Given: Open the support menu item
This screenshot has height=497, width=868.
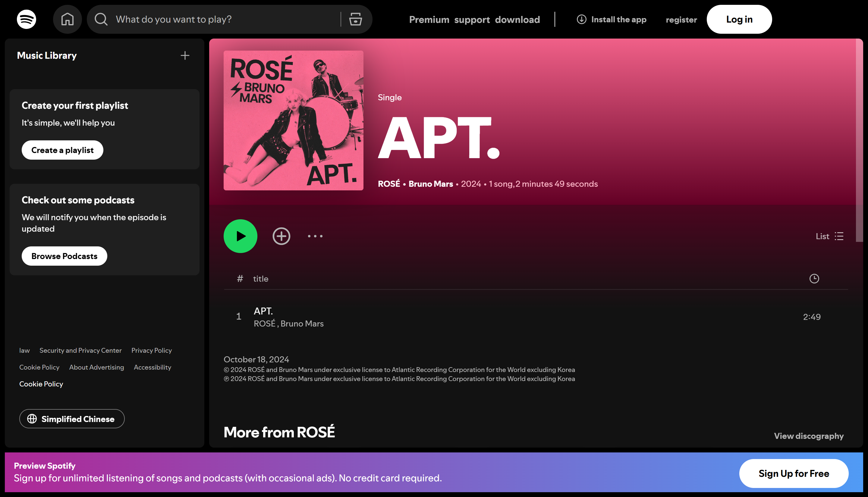Looking at the screenshot, I should [472, 20].
